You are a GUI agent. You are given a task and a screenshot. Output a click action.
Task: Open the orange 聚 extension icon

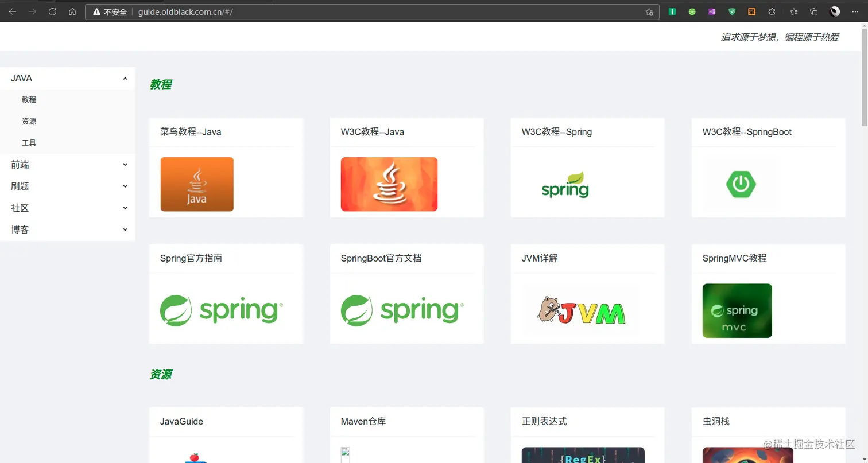751,11
